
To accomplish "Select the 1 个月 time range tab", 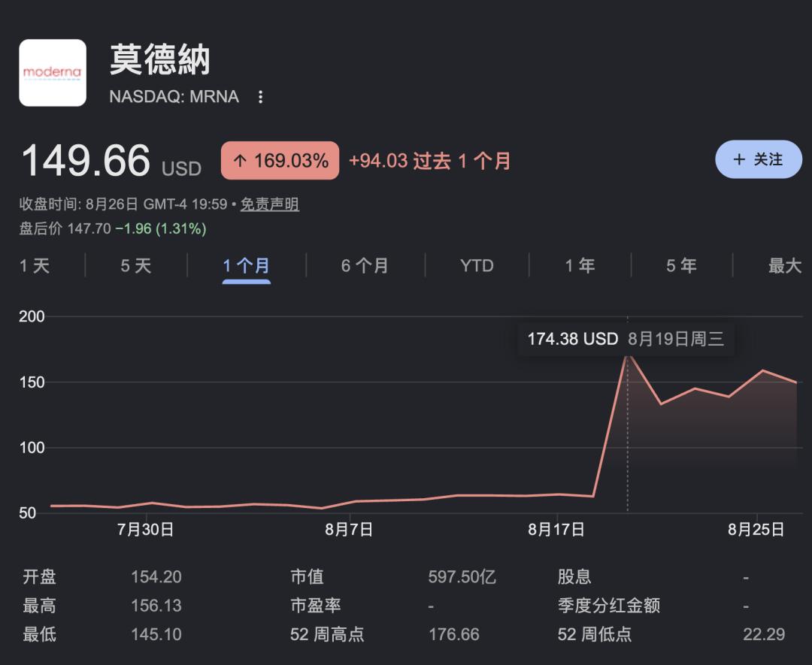I will pyautogui.click(x=247, y=266).
